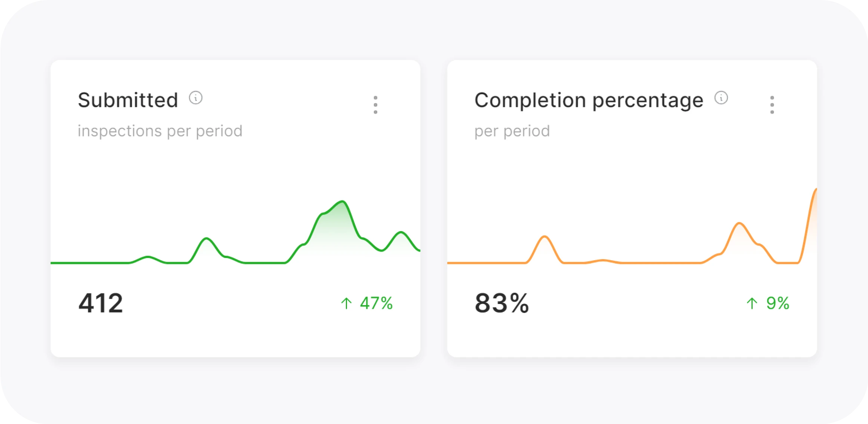Select the Submitted card title
This screenshot has width=868, height=424.
pos(127,99)
